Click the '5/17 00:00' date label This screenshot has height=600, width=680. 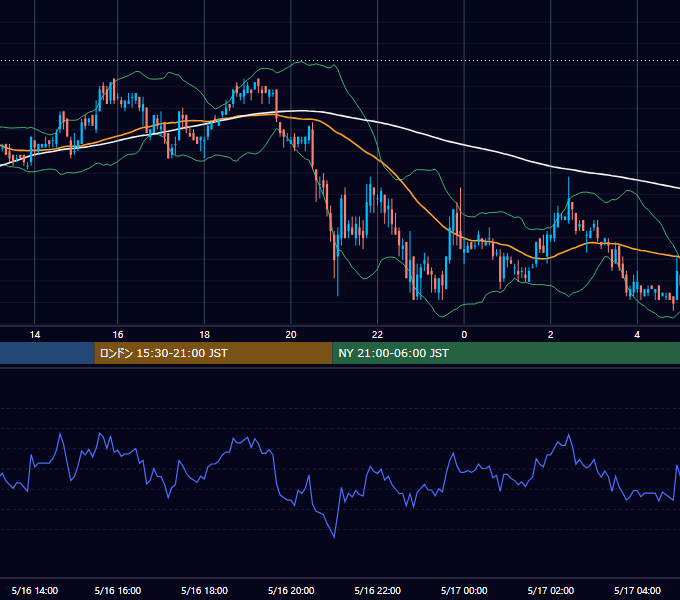coord(464,590)
